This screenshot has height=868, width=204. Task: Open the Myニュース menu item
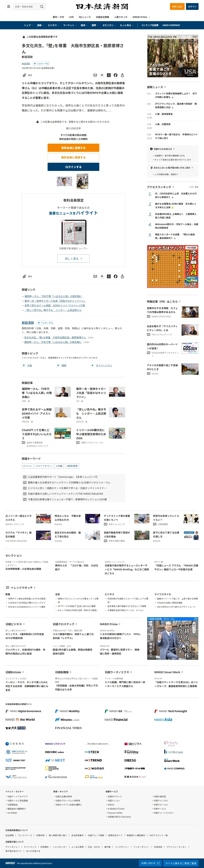(85, 17)
